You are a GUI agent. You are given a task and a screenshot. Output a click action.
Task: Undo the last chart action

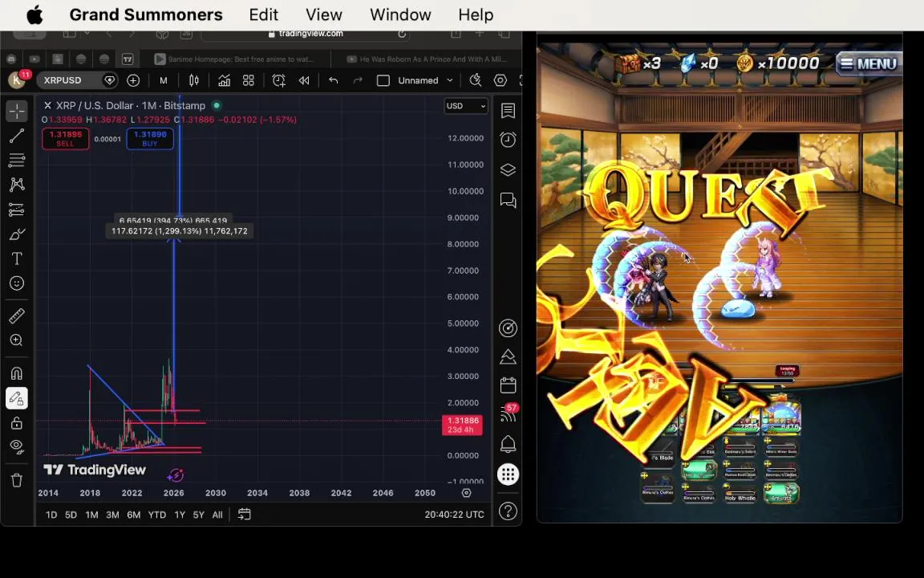click(334, 80)
